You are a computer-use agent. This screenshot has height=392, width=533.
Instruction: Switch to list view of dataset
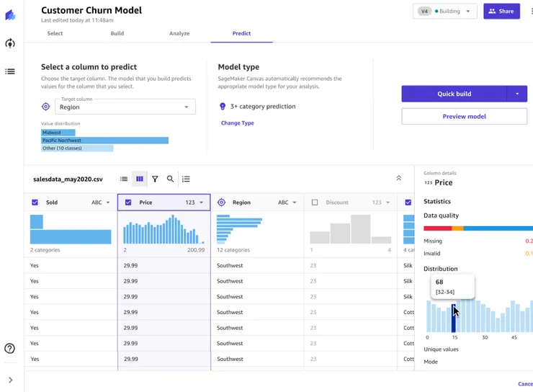pyautogui.click(x=124, y=179)
